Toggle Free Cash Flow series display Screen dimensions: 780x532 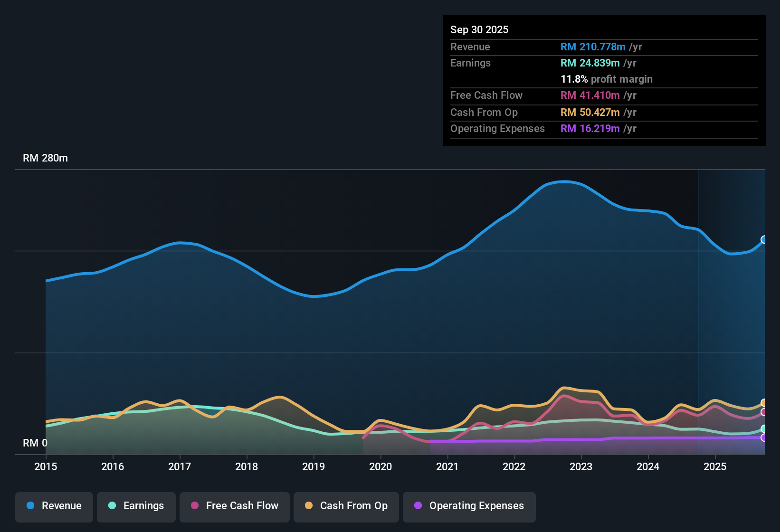click(234, 506)
